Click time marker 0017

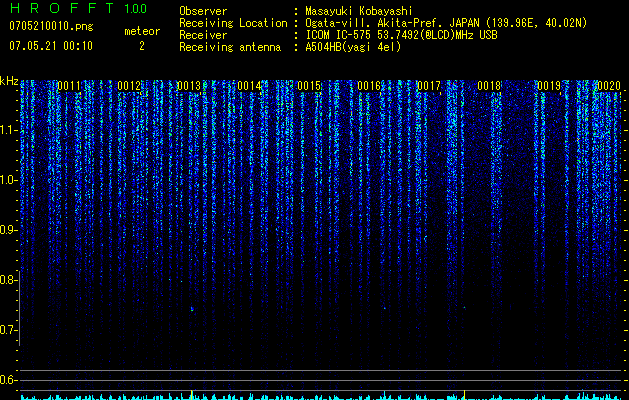[429, 86]
